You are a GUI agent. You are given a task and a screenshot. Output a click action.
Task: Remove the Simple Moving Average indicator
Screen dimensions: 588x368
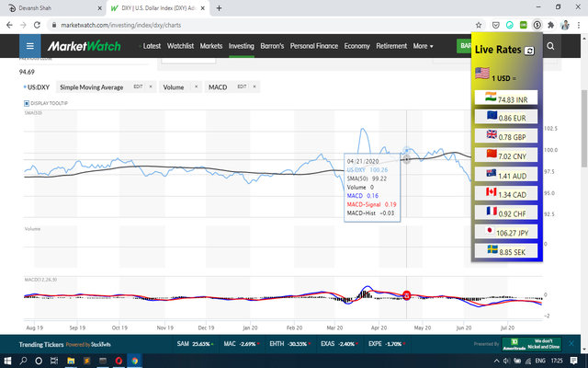151,86
